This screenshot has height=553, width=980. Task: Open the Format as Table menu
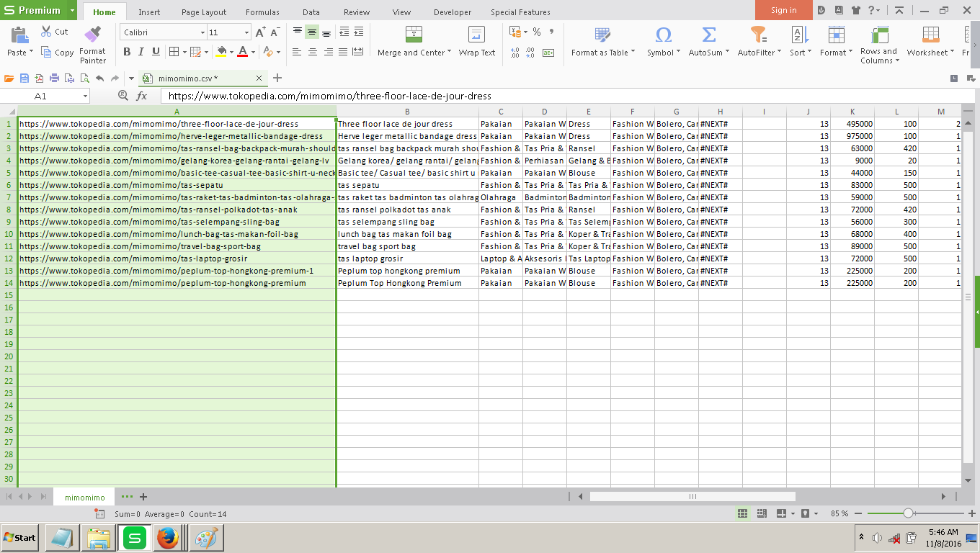pos(603,42)
